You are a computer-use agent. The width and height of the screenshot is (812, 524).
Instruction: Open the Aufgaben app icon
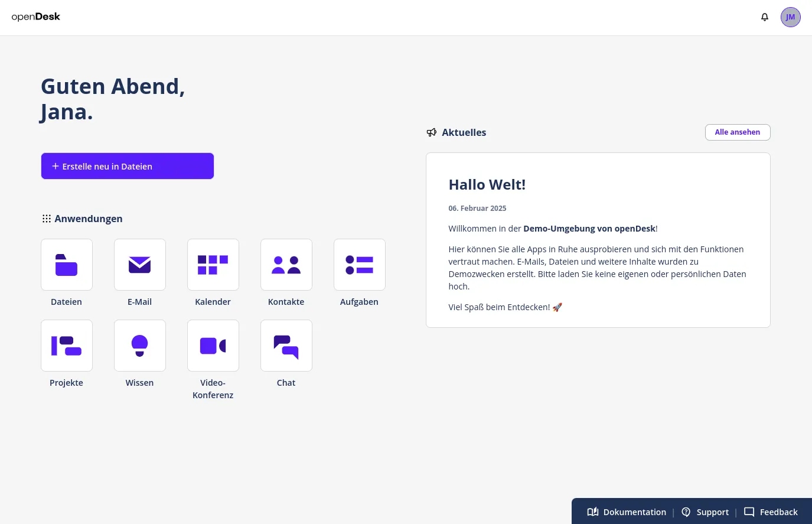point(359,265)
